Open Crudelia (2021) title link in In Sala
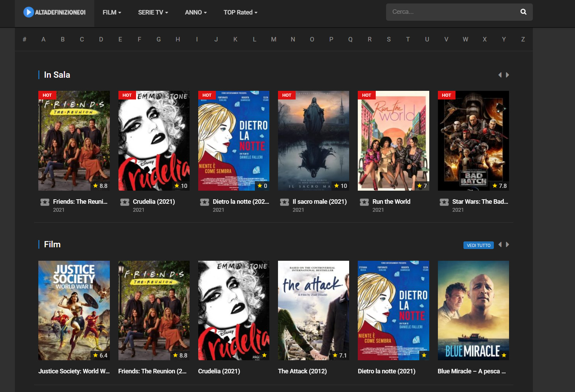Screen dimensions: 575x392 coord(154,202)
